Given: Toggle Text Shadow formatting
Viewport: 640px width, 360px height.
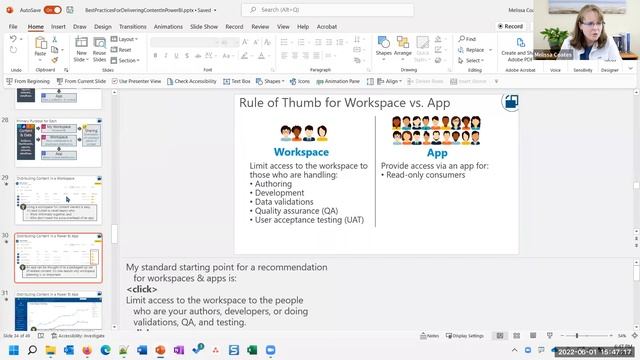Looking at the screenshot, I should pos(187,56).
